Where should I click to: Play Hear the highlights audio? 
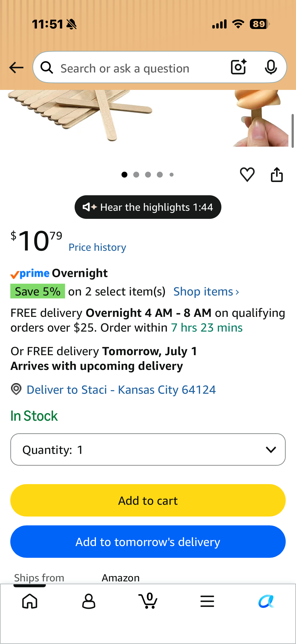click(148, 207)
